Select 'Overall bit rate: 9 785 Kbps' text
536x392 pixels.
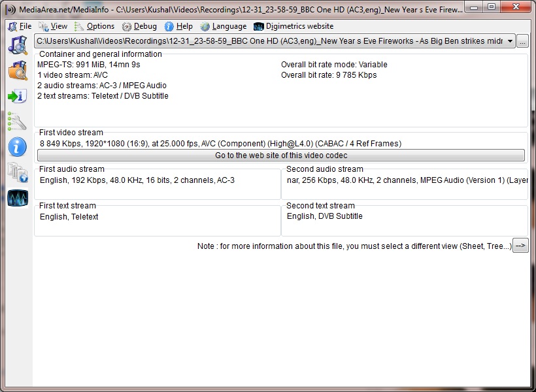[329, 75]
